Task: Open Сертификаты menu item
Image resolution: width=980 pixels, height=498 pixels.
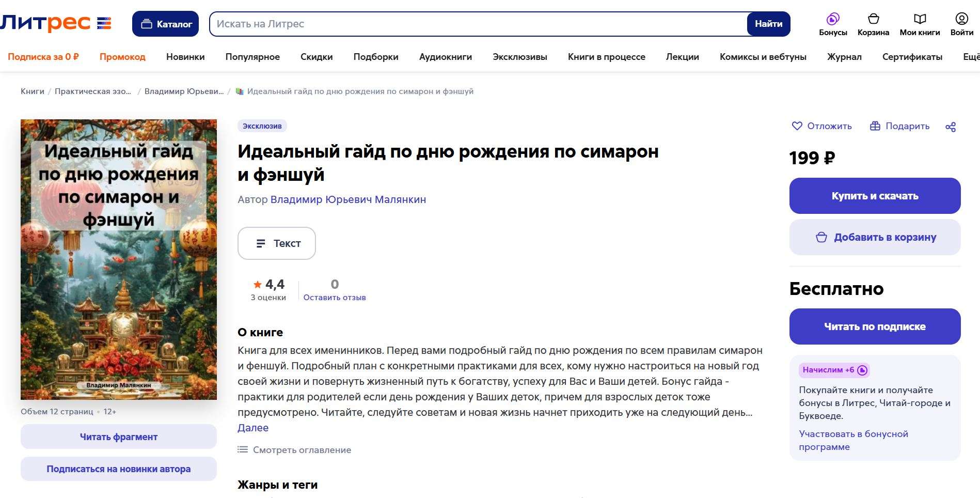Action: point(912,57)
